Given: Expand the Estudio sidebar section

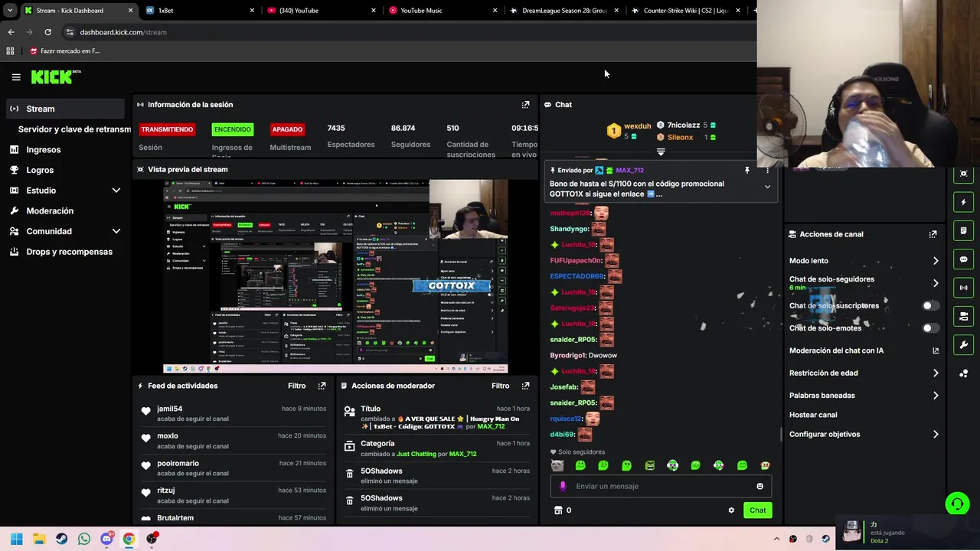Looking at the screenshot, I should 116,190.
